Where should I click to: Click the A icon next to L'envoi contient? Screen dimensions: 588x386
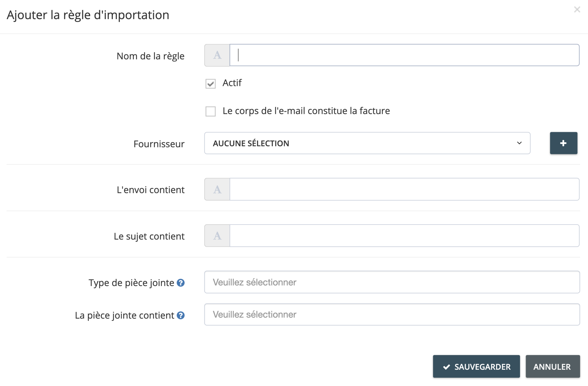217,189
